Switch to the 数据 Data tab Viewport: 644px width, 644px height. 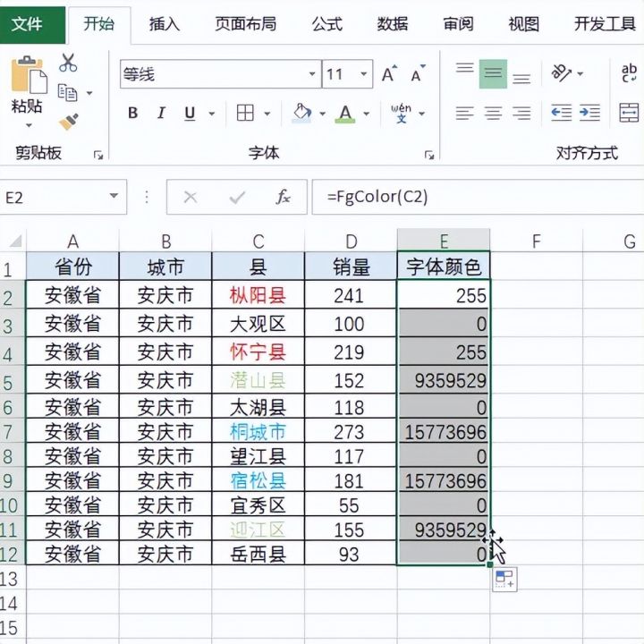click(393, 24)
